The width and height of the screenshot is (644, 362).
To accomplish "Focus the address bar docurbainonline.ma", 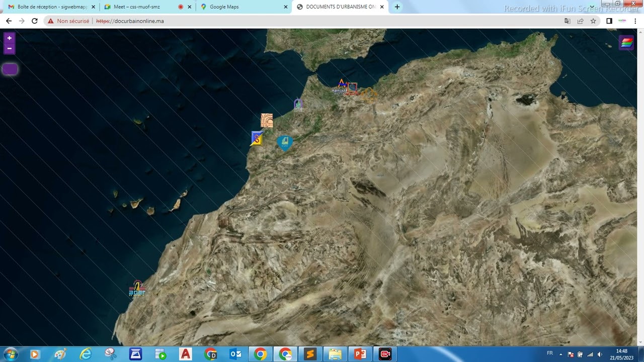I will (130, 21).
